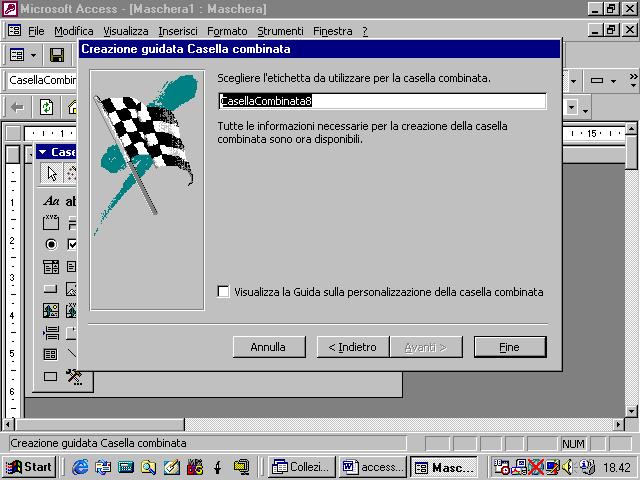Click the horizontal scrollbar thumb
Image resolution: width=640 pixels, height=480 pixels.
[x=99, y=425]
